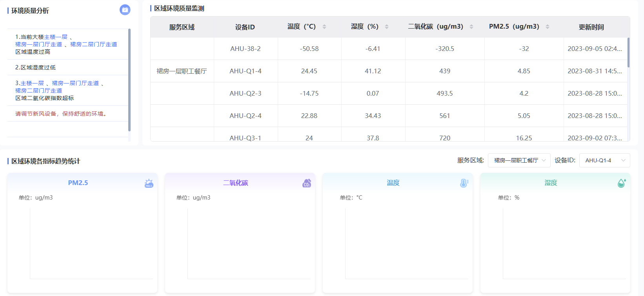Viewport: 644px width, 296px height.
Task: Click CO2 value -320.5
Action: tap(445, 49)
